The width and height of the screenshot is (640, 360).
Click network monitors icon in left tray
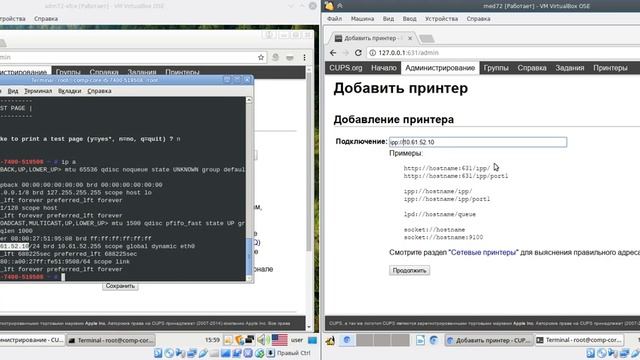(x=249, y=340)
